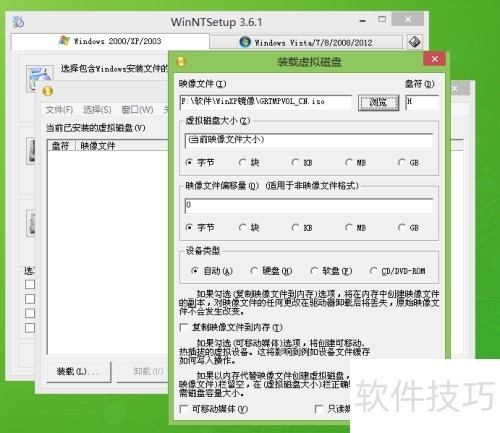This screenshot has height=433, width=500.
Task: Check the 只读 read-only checkbox
Action: pyautogui.click(x=319, y=409)
